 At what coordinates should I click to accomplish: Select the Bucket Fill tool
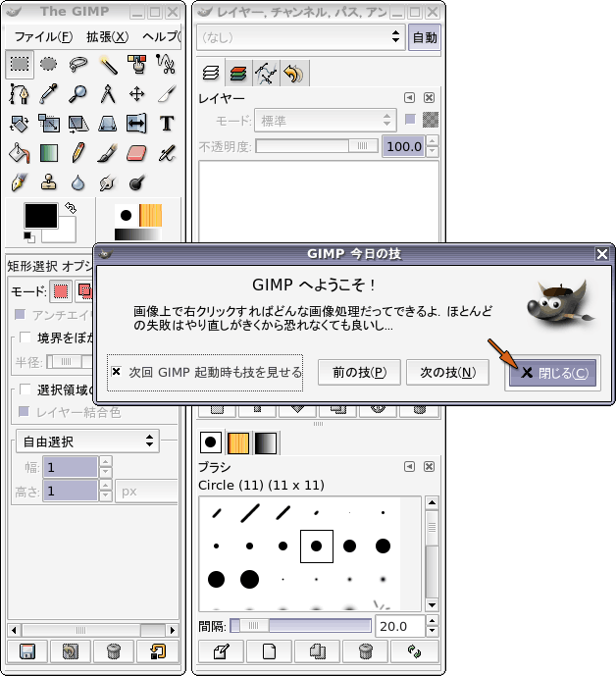click(20, 153)
